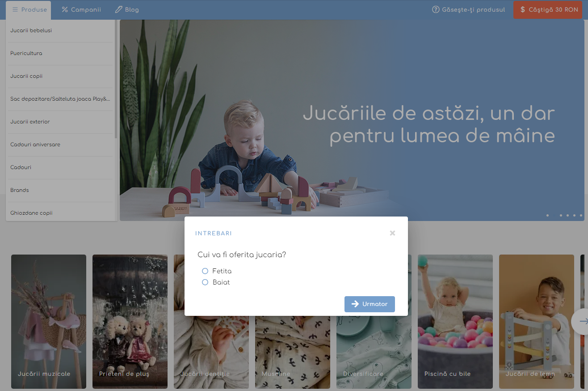Select the Baiat radio option
Image resolution: width=588 pixels, height=391 pixels.
point(205,282)
